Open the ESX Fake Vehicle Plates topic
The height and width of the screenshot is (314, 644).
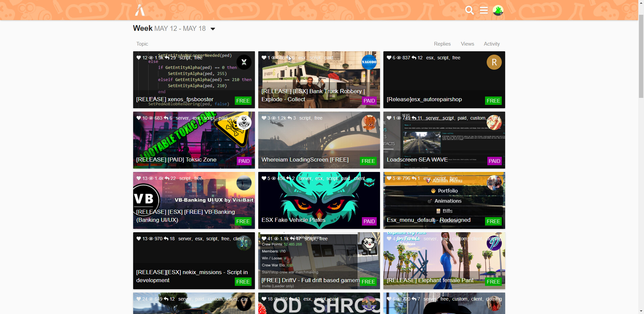click(293, 220)
